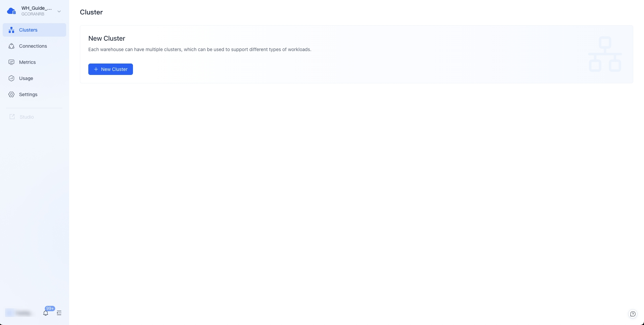Screen dimensions: 644x325
Task: Select the Connections menu label
Action: tap(33, 46)
